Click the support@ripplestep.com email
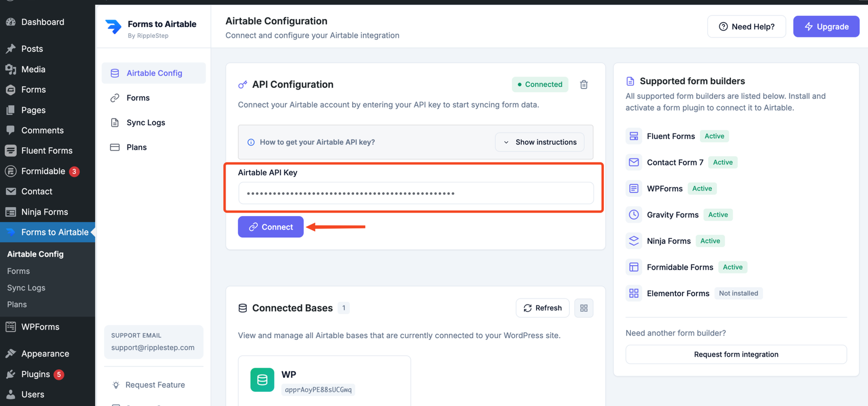Screen dimensions: 868x406 coord(153,348)
